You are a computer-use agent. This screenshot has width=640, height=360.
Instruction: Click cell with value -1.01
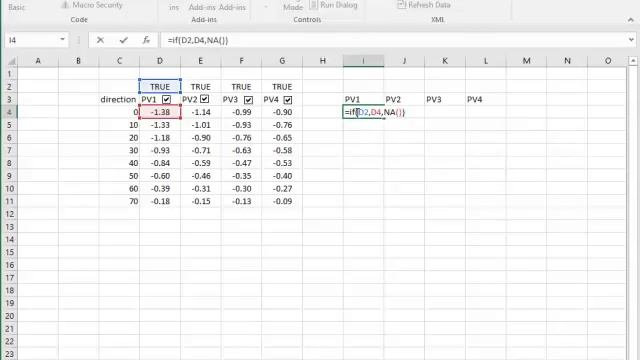[200, 125]
